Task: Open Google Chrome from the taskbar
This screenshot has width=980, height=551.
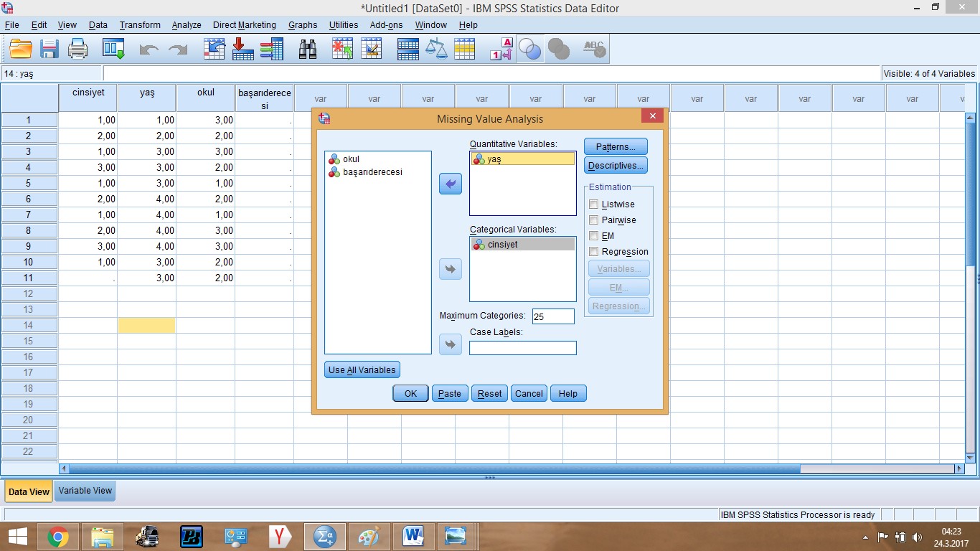Action: click(58, 537)
